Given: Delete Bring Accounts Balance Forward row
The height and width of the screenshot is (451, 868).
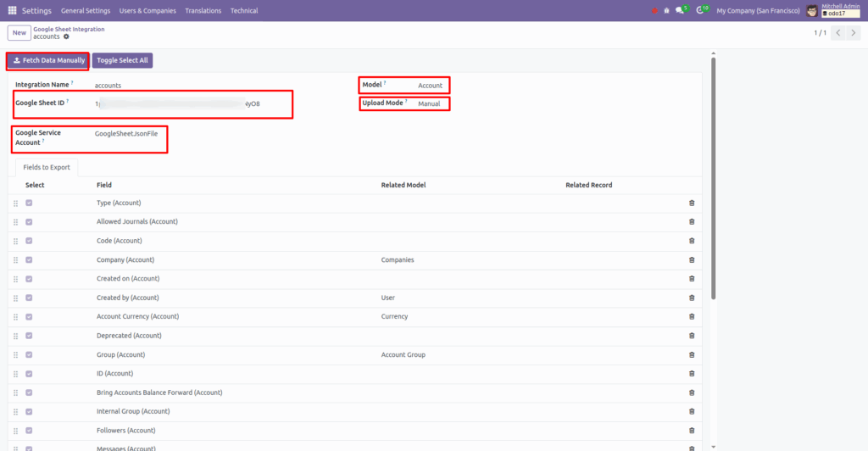Looking at the screenshot, I should [x=692, y=393].
